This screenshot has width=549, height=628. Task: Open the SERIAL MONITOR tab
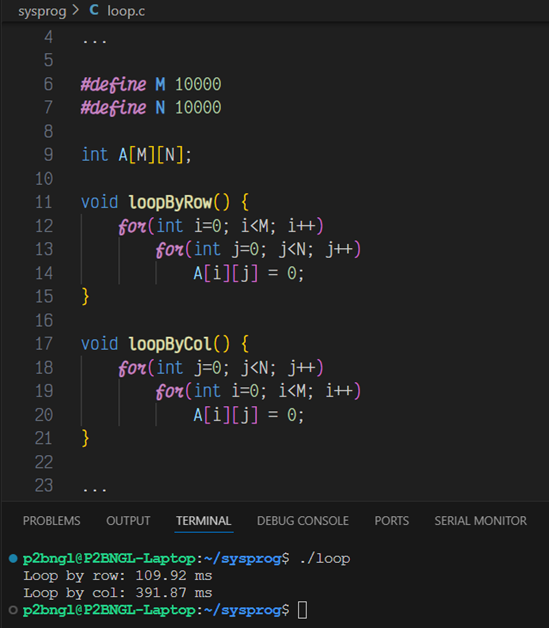[x=481, y=521]
